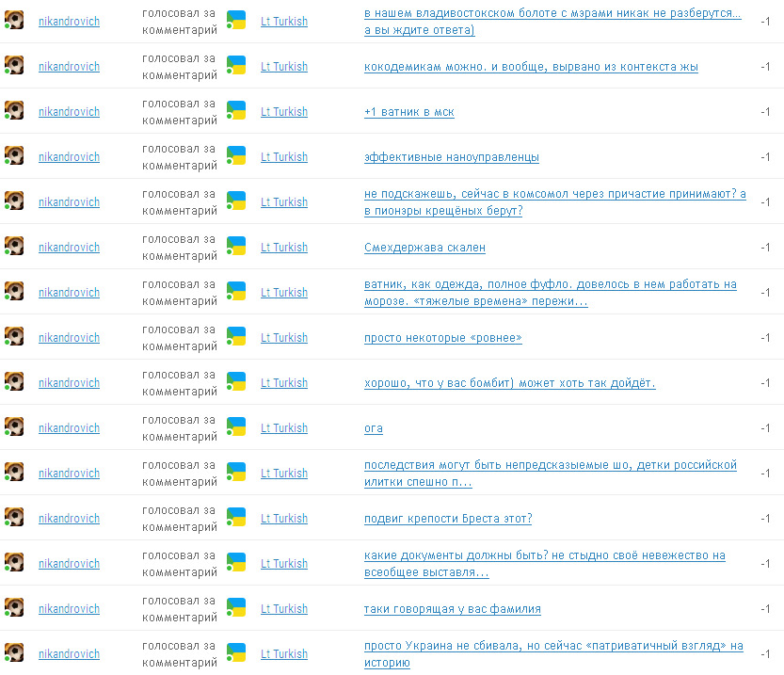Click the flag avatar in the 'кокодемикам можно' row
The image size is (784, 675).
coord(236,66)
